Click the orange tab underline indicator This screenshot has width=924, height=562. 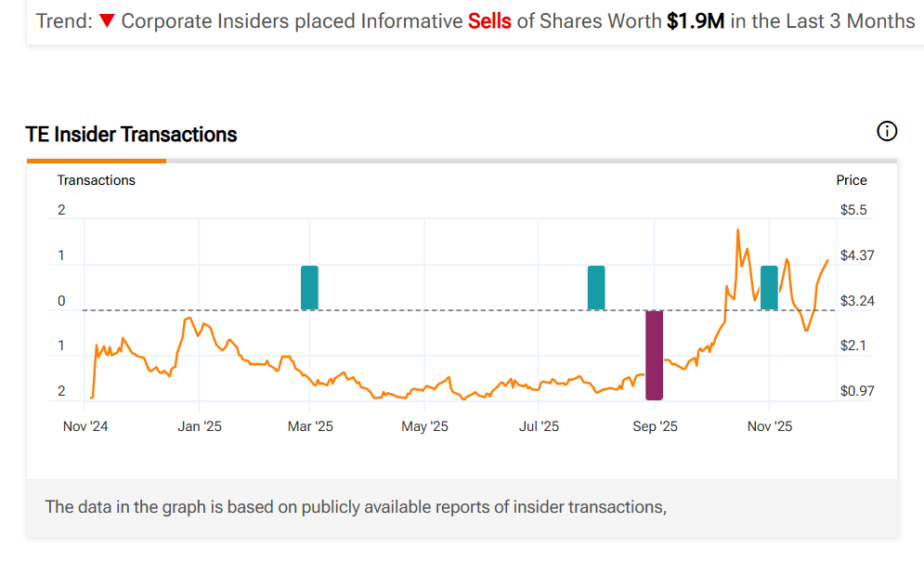pos(97,161)
